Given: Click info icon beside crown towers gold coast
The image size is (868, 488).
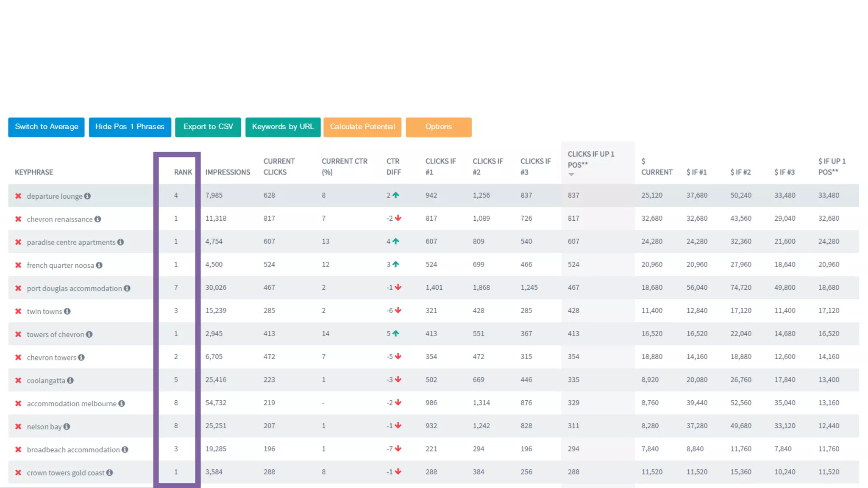Looking at the screenshot, I should [x=110, y=472].
